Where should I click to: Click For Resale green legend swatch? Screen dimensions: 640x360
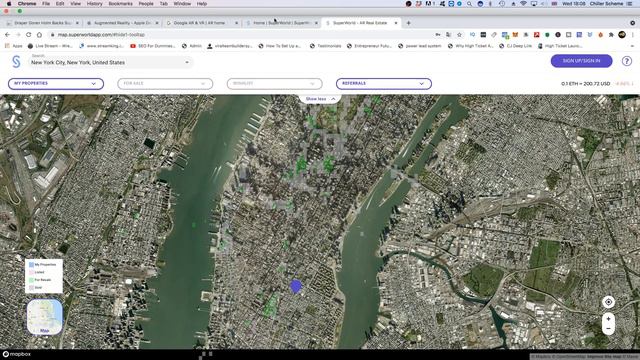point(31,280)
